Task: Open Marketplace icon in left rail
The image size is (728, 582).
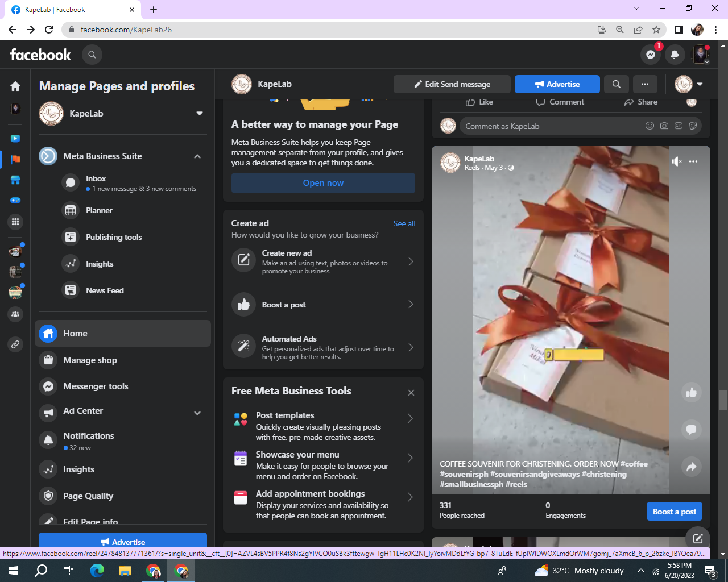Action: pyautogui.click(x=15, y=180)
